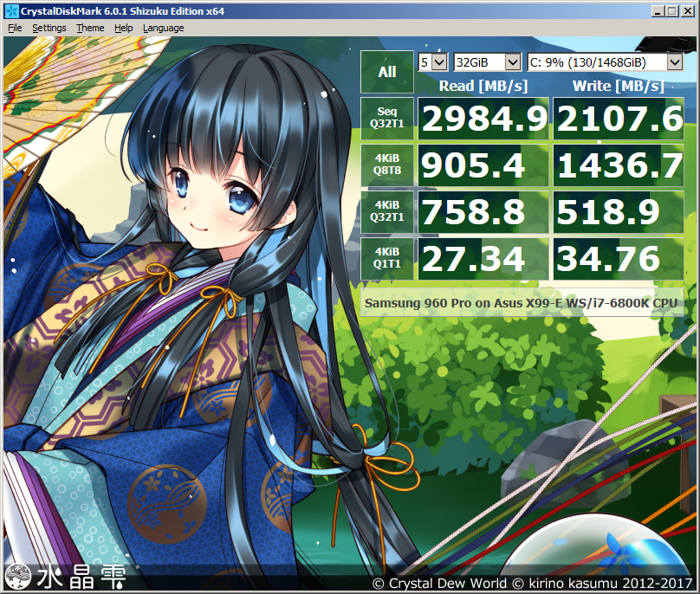The image size is (700, 594).
Task: Click the Suishō Shizuku logo emblem
Action: coord(18,577)
